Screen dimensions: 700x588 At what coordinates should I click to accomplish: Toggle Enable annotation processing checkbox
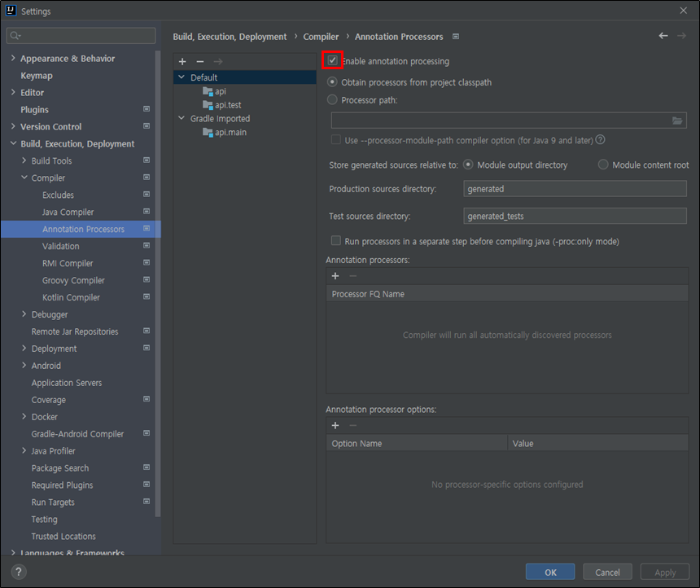(333, 60)
